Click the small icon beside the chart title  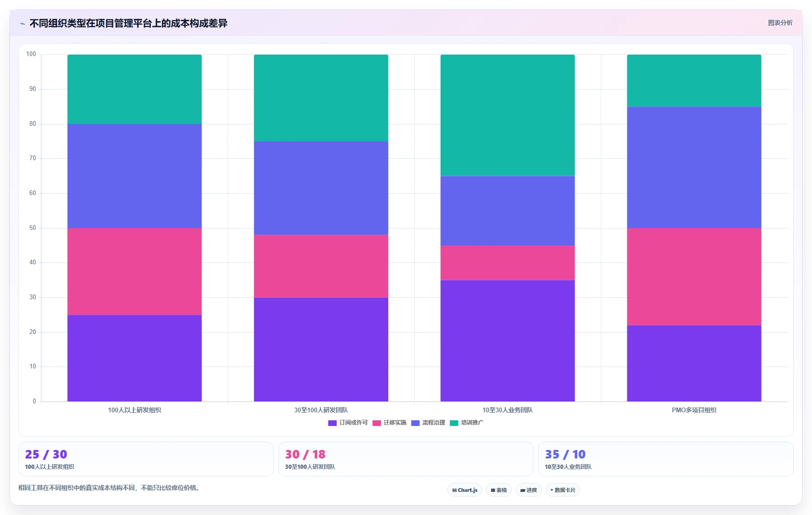coord(22,24)
